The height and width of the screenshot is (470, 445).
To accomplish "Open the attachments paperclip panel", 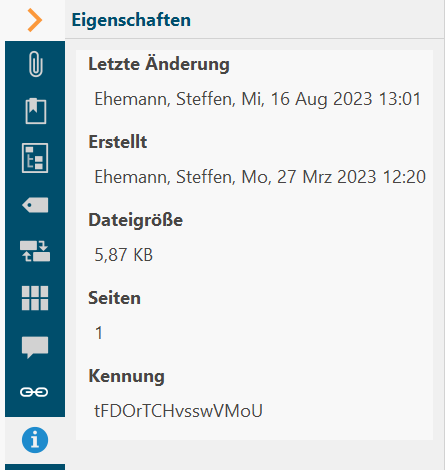I will 35,64.
